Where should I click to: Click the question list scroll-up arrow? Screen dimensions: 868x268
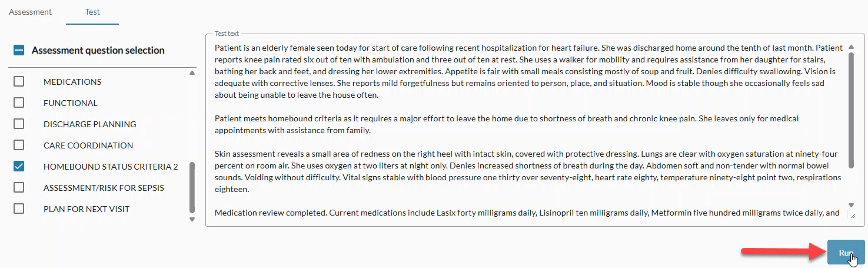[192, 73]
